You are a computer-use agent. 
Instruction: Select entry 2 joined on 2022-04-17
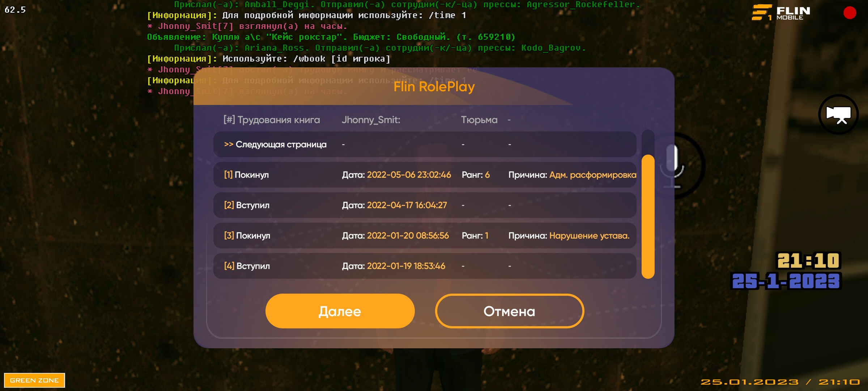click(x=425, y=205)
